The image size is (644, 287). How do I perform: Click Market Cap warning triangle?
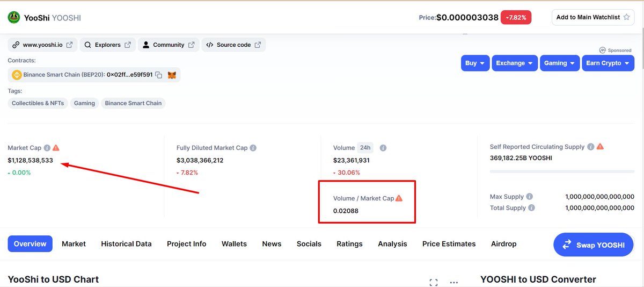coord(56,148)
